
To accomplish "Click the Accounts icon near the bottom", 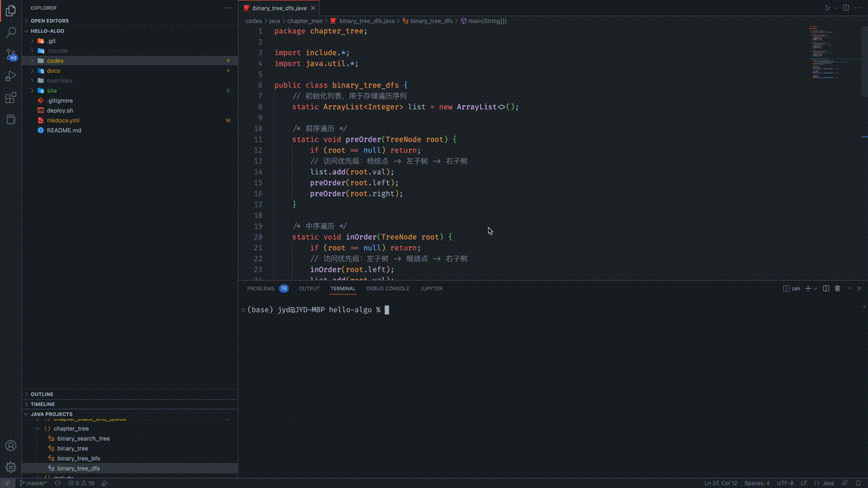I will pos(11,446).
